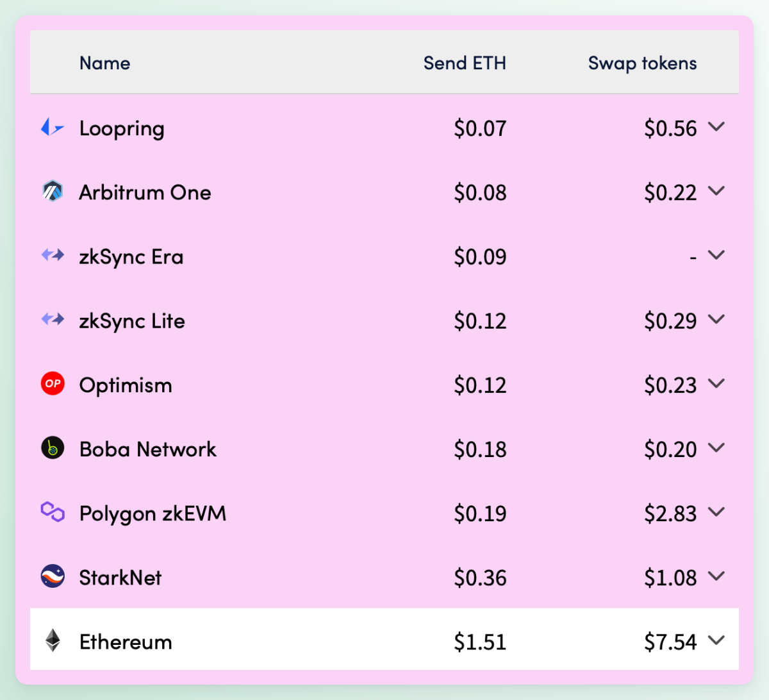Click the zkSync Lite arrows icon
This screenshot has width=769, height=700.
[53, 319]
